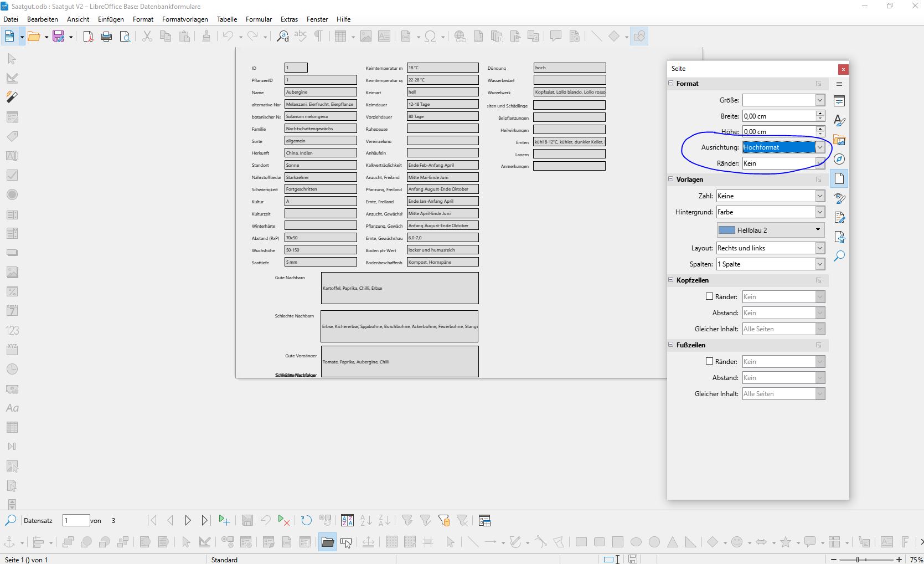Click the Print icon in toolbar
The width and height of the screenshot is (924, 564).
tap(106, 37)
